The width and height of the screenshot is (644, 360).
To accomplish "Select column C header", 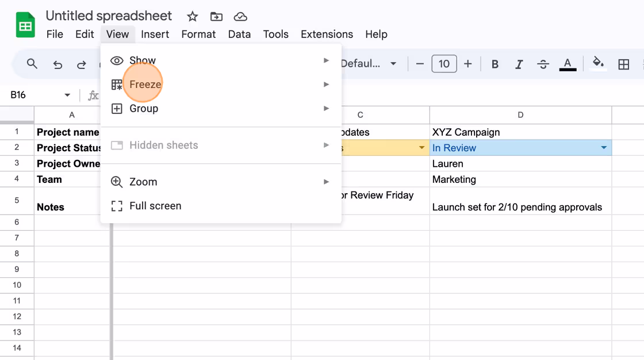I will pyautogui.click(x=360, y=115).
